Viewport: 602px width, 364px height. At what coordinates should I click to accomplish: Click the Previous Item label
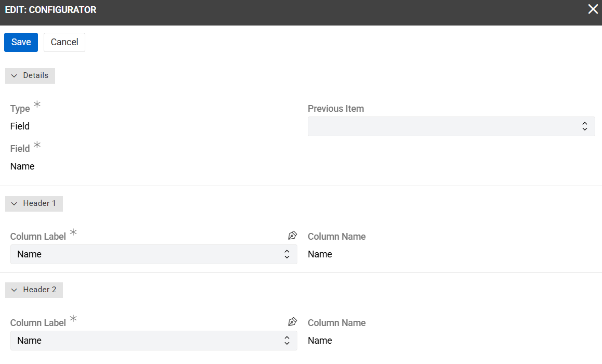pos(336,109)
